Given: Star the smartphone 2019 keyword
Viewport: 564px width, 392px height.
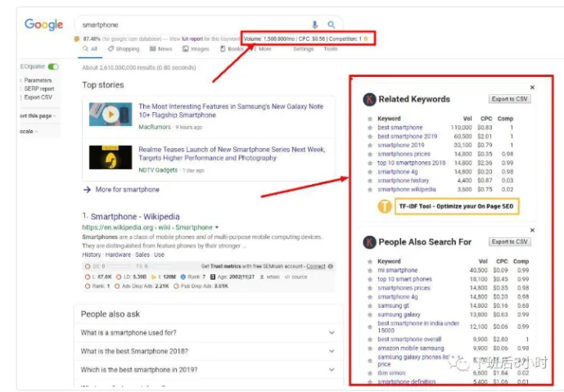Looking at the screenshot, I should pos(370,146).
